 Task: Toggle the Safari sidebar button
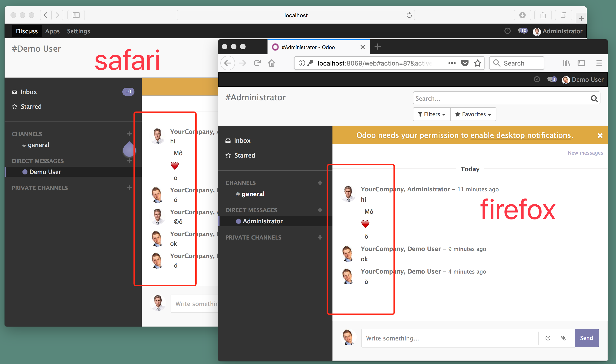[x=76, y=15]
